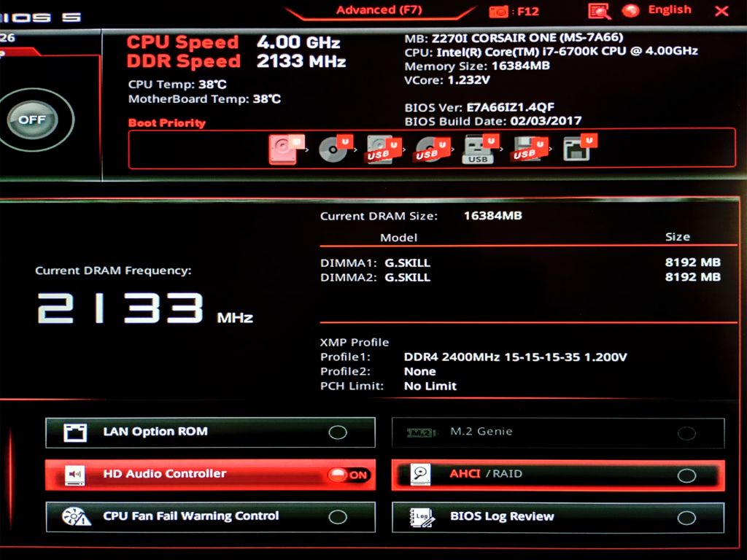Screen dimensions: 747x560
Task: Click the F12 screenshot camera icon
Action: pyautogui.click(x=499, y=12)
